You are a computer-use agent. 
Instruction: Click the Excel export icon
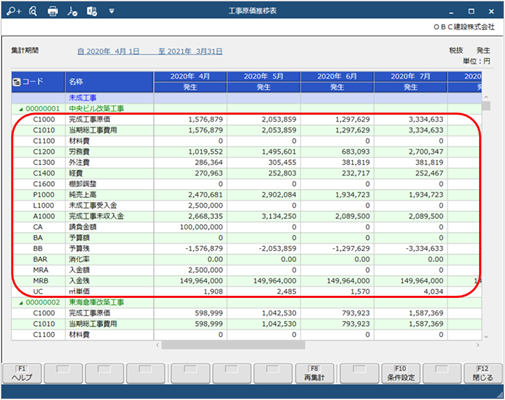coord(92,11)
